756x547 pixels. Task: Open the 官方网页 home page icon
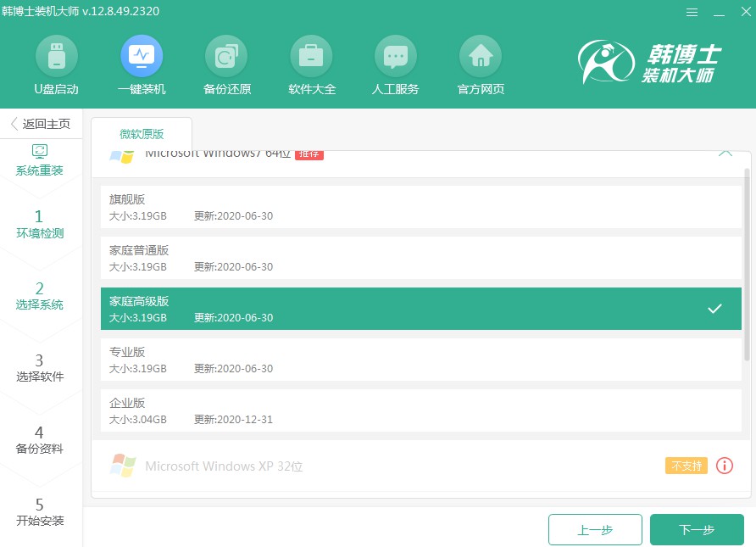(x=481, y=56)
